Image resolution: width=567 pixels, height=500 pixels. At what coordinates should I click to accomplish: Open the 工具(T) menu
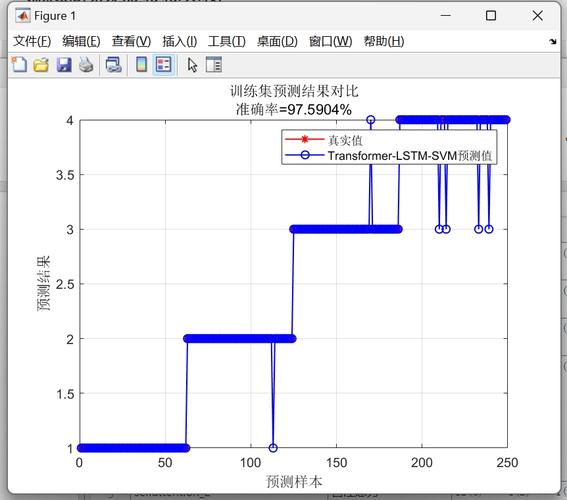227,41
